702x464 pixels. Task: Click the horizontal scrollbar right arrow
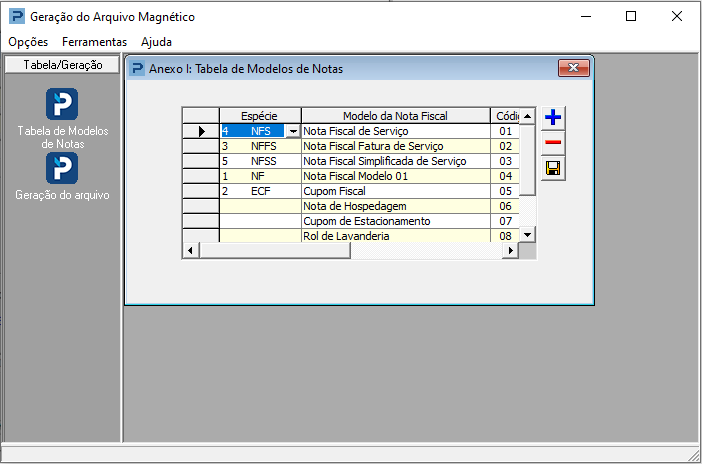point(510,251)
